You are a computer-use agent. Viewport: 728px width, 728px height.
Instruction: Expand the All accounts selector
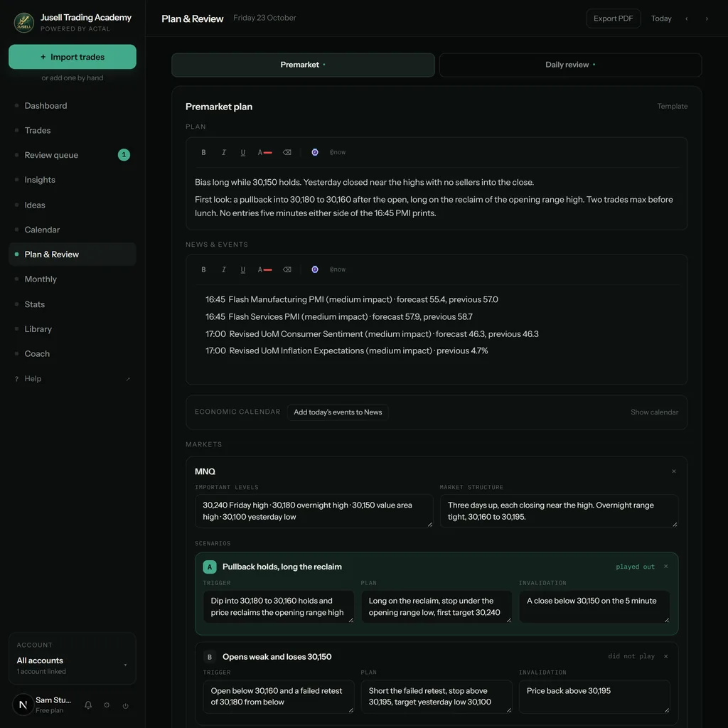pyautogui.click(x=73, y=658)
